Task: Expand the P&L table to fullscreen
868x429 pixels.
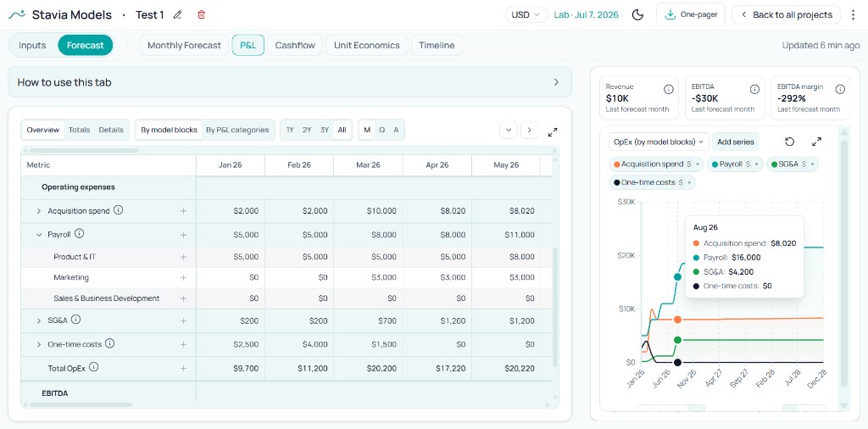Action: [x=553, y=132]
